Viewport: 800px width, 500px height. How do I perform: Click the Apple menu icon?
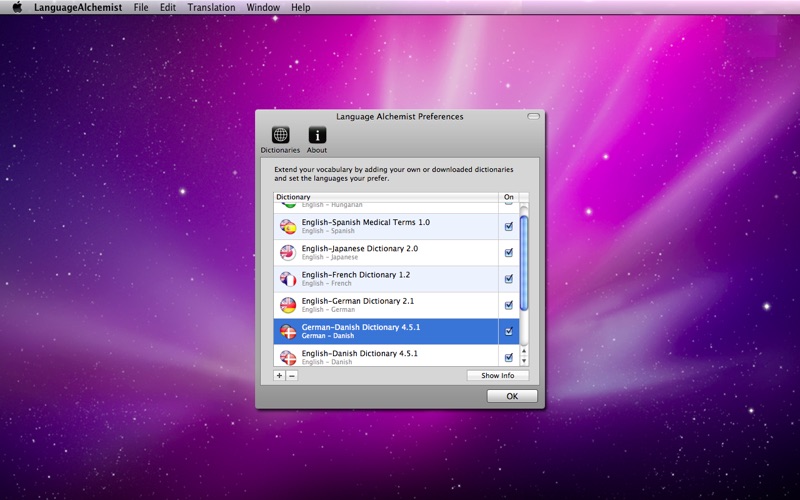click(x=17, y=7)
